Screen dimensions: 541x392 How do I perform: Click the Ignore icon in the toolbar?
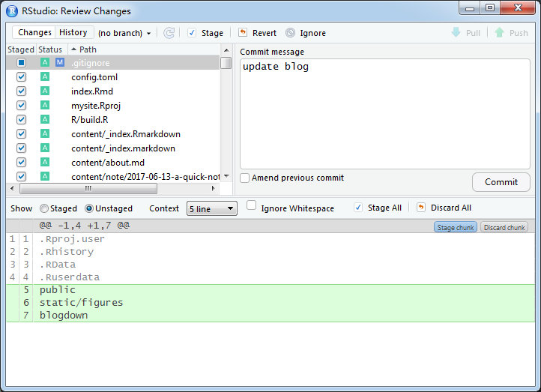click(x=290, y=33)
